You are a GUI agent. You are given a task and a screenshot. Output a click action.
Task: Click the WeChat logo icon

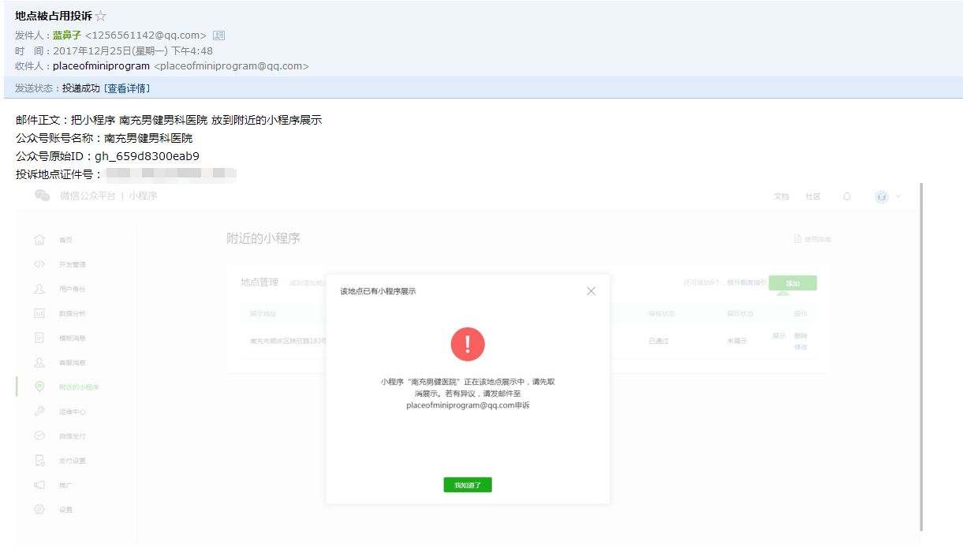click(x=42, y=196)
